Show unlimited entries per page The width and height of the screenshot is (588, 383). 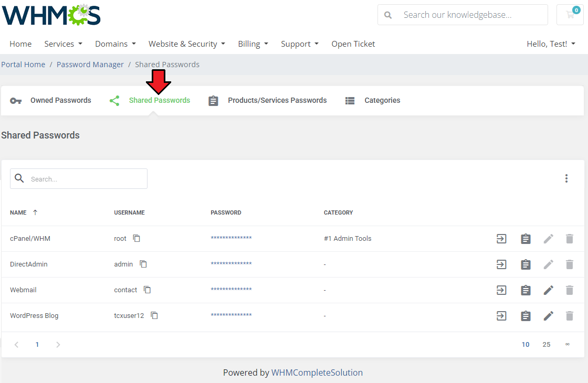tap(568, 344)
